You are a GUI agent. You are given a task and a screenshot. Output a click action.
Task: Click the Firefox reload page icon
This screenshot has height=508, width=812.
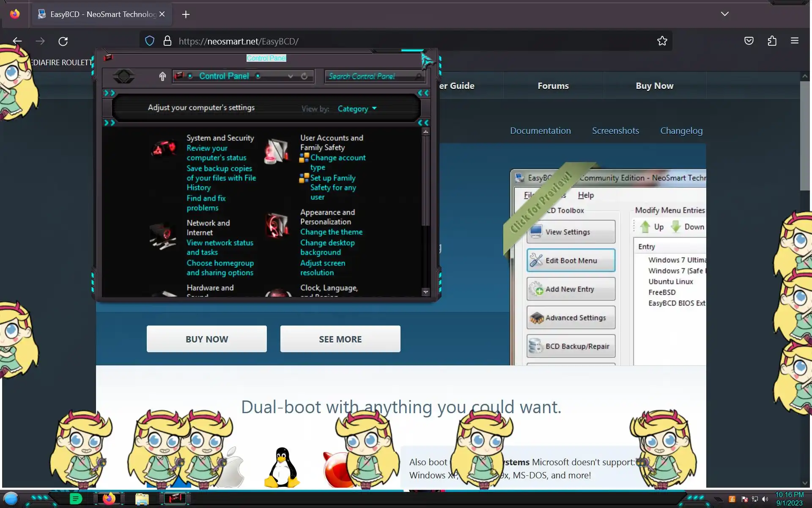(63, 41)
